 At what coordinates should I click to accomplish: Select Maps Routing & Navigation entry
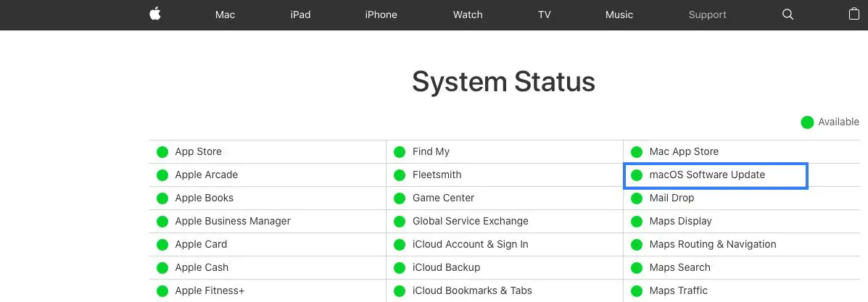pyautogui.click(x=713, y=245)
